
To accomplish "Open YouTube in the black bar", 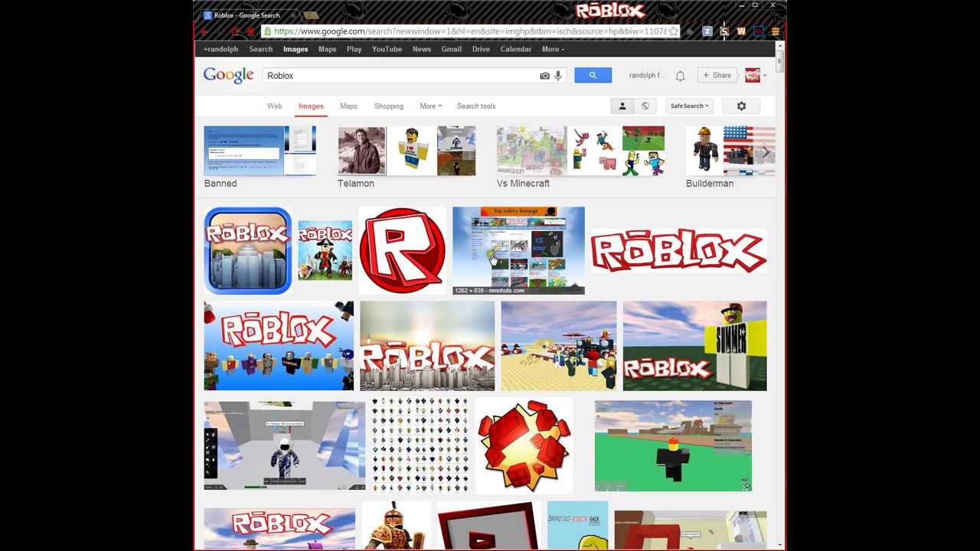I will click(x=387, y=49).
